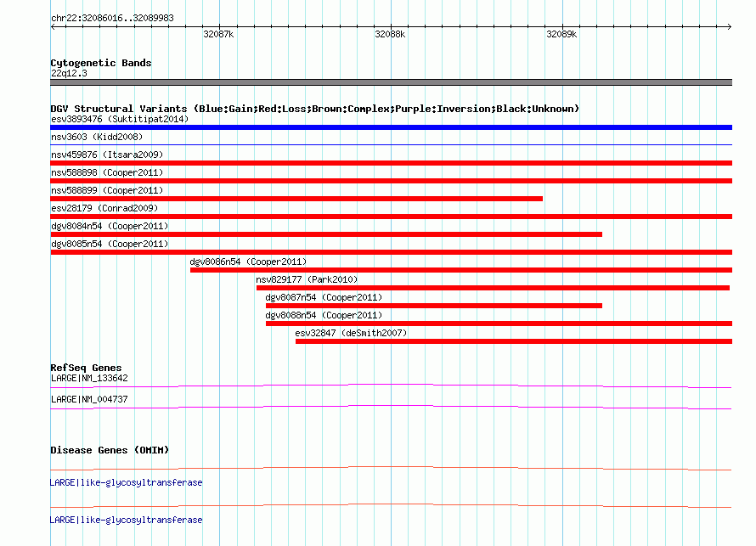The width and height of the screenshot is (756, 546).
Task: Select the esv28179 (Conrad2009) variant label
Action: tap(104, 208)
